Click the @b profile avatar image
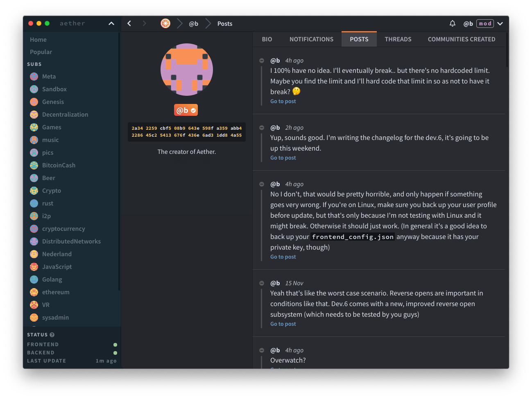The width and height of the screenshot is (532, 399). pyautogui.click(x=187, y=70)
